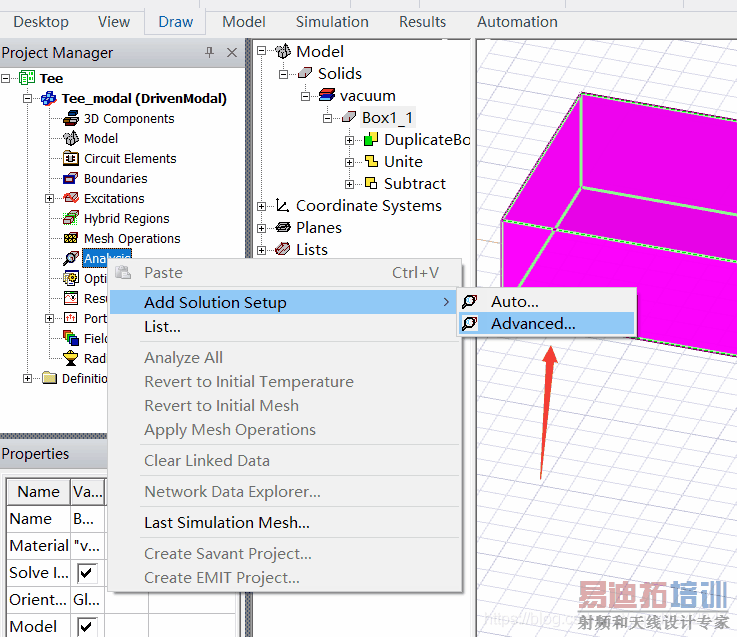
Task: Expand the Lists node
Action: [x=261, y=250]
